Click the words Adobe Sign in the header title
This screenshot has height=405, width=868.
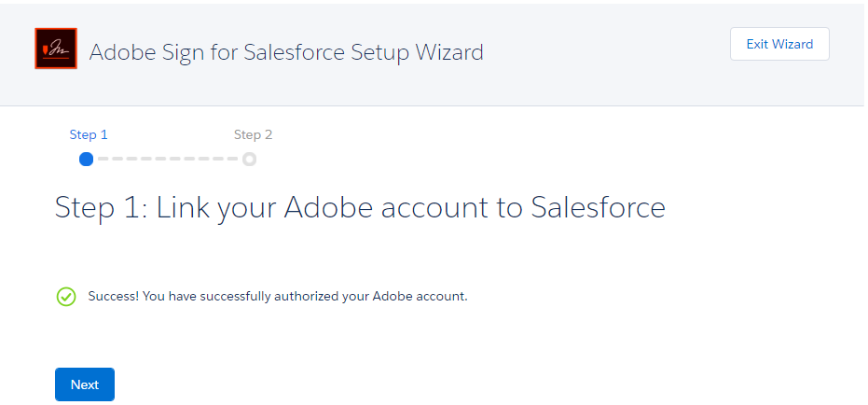137,53
